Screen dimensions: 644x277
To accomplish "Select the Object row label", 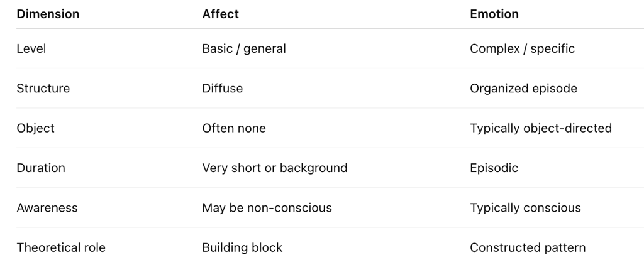I will click(35, 128).
